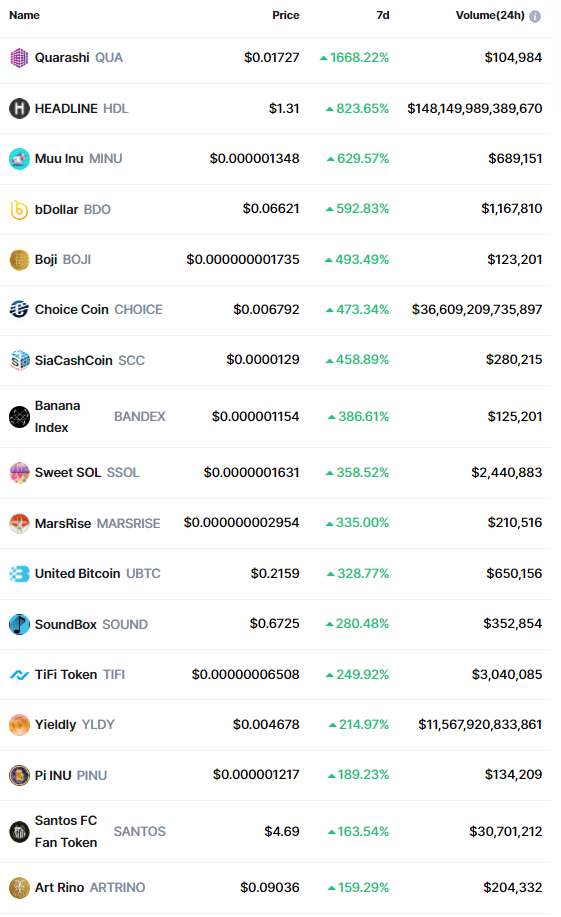Click the Quarashi purple cube logo
Image resolution: width=561 pixels, height=917 pixels.
pos(19,58)
